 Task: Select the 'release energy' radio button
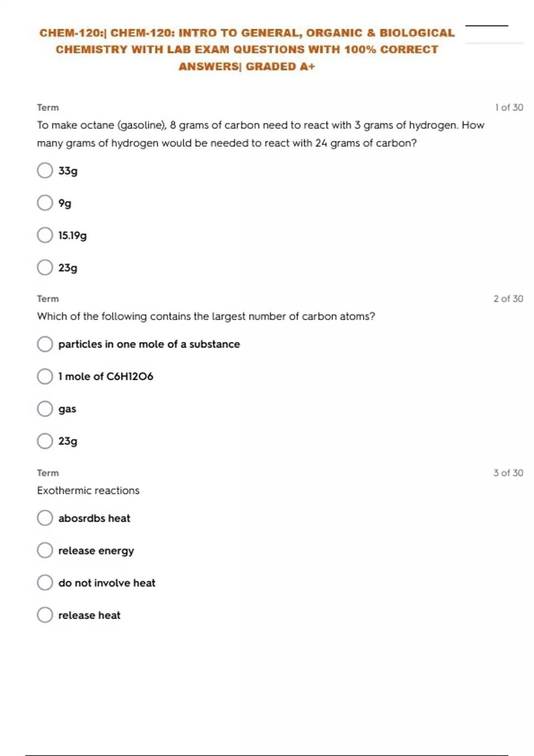[45, 551]
